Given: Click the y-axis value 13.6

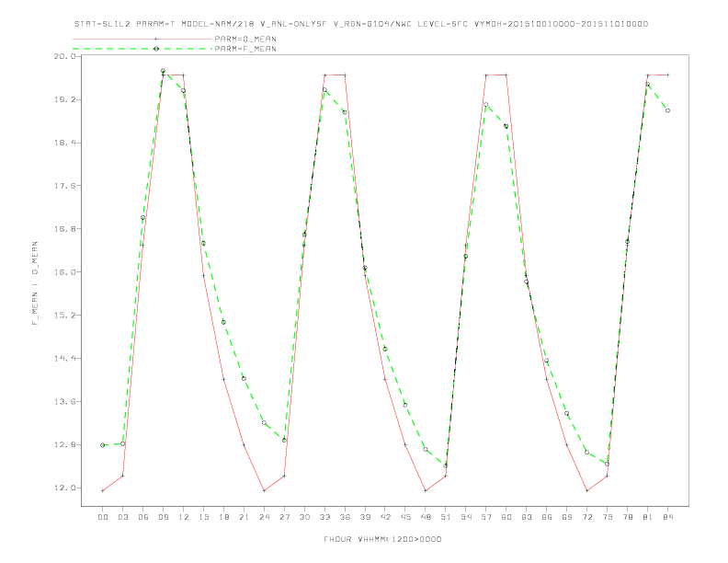Looking at the screenshot, I should tap(64, 402).
